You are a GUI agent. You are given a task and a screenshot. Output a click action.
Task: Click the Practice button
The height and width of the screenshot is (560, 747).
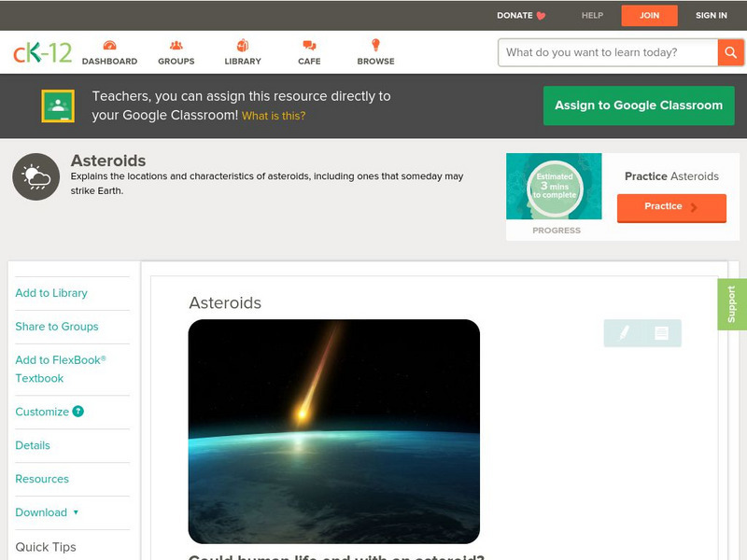(671, 207)
